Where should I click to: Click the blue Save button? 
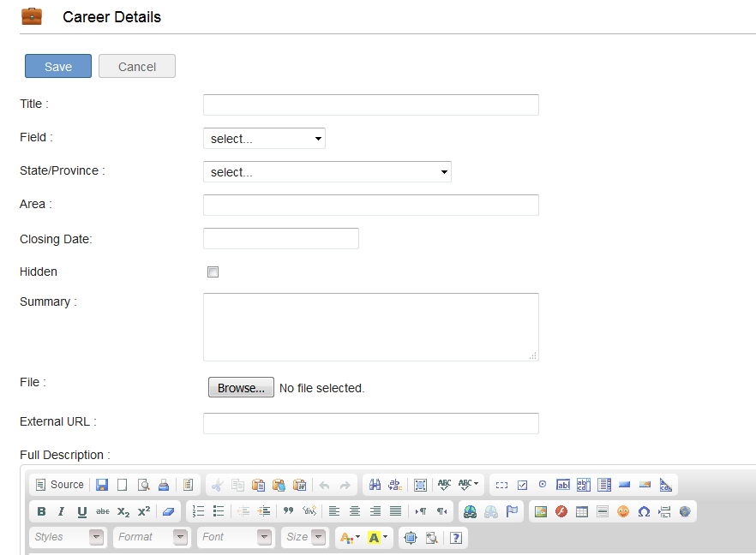point(58,66)
